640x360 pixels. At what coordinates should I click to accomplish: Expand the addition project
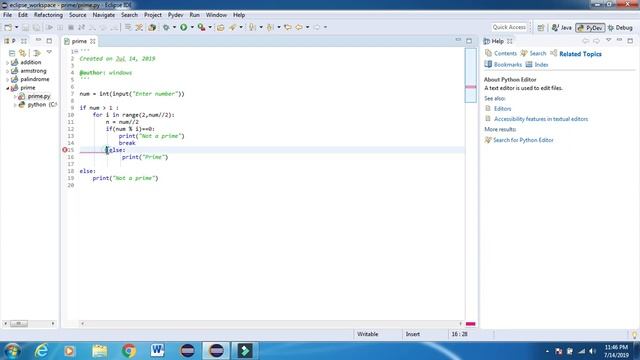tap(7, 62)
